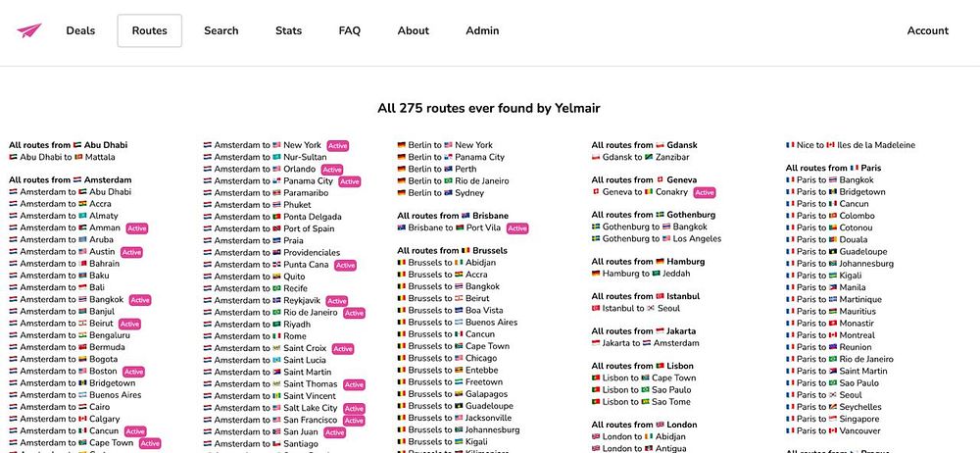This screenshot has height=453, width=980.
Task: Click 'All 275 routes ever found' title
Action: [x=489, y=108]
